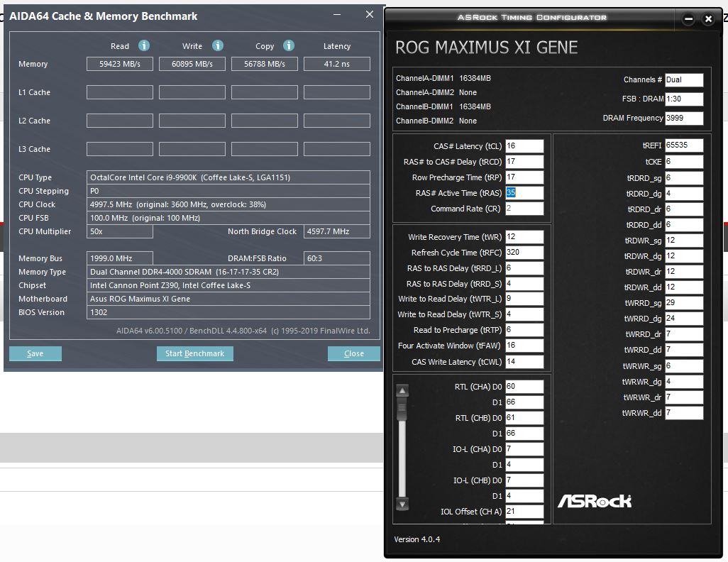Minimize the AIDA64 benchmark window

337,15
